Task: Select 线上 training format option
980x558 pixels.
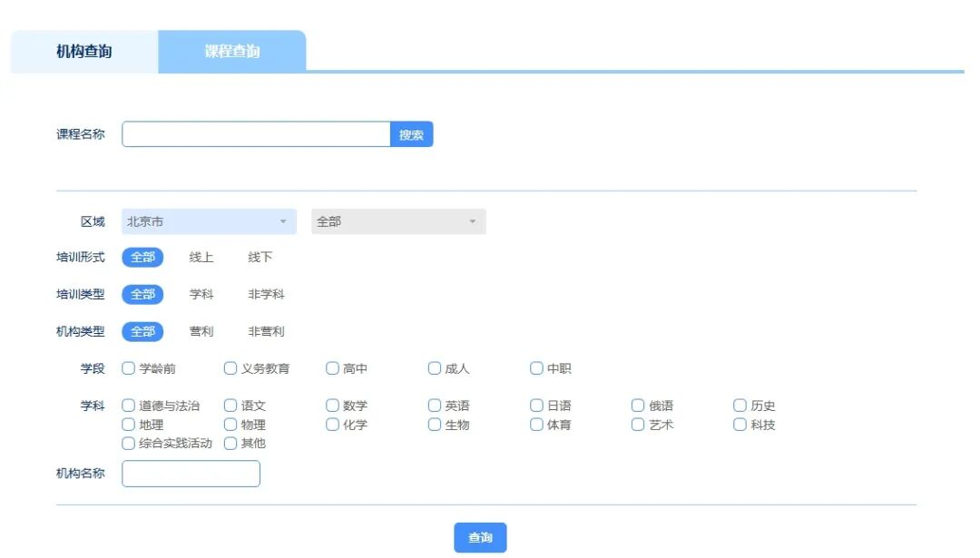Action: 201,258
